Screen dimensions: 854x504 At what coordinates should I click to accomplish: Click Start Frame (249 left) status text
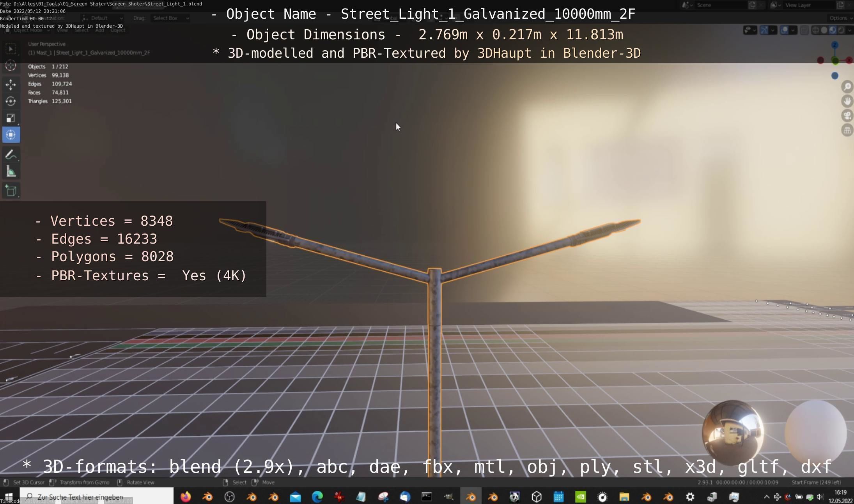click(x=816, y=482)
